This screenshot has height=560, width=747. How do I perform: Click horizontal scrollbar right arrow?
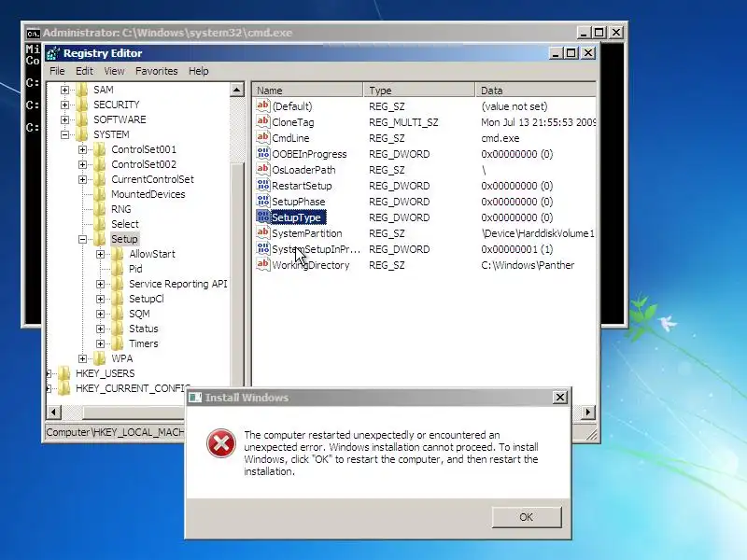tap(587, 412)
